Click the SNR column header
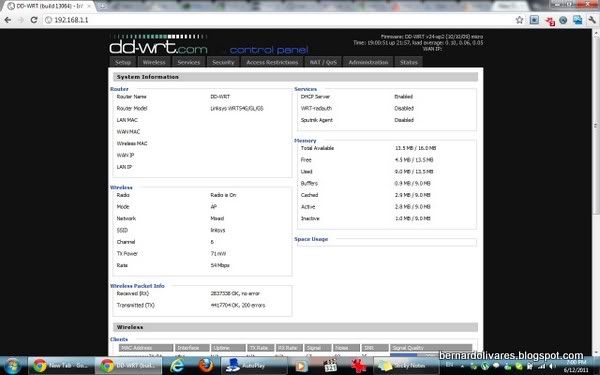This screenshot has width=600, height=375. (x=375, y=347)
